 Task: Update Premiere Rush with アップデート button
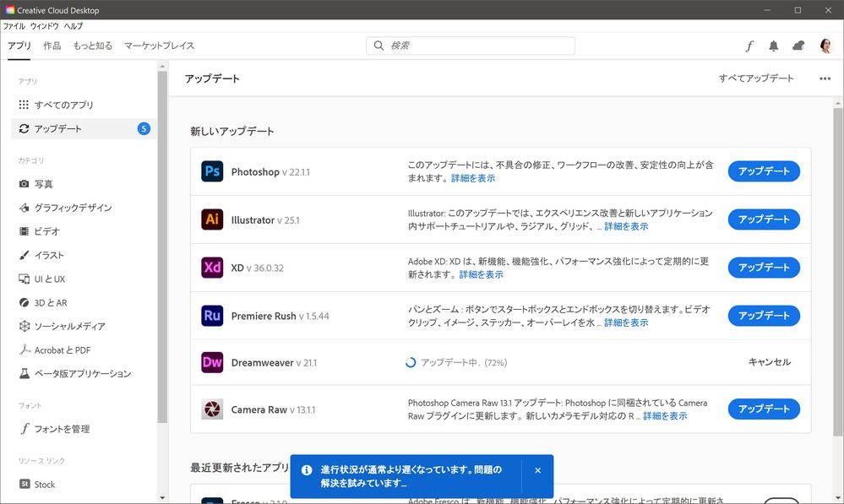tap(764, 316)
